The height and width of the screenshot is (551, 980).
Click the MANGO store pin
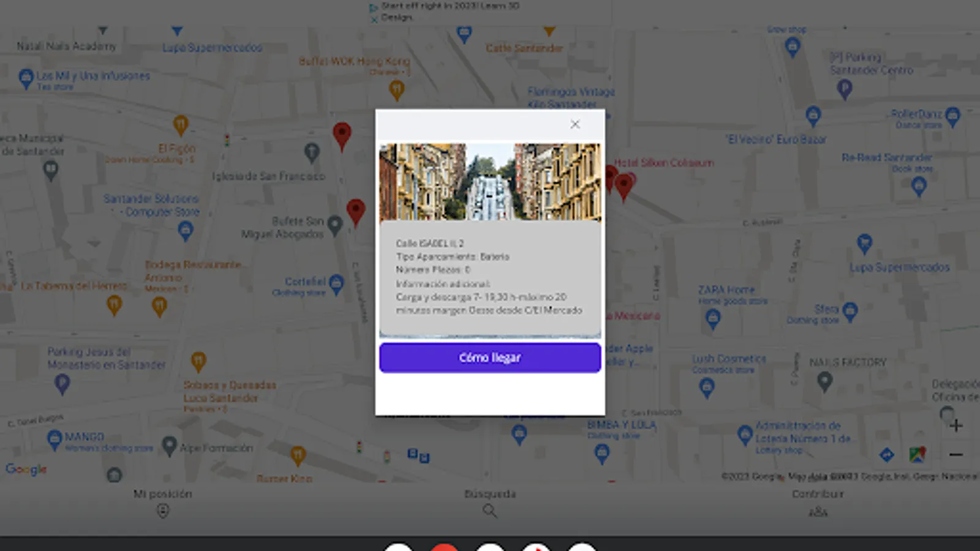[55, 439]
